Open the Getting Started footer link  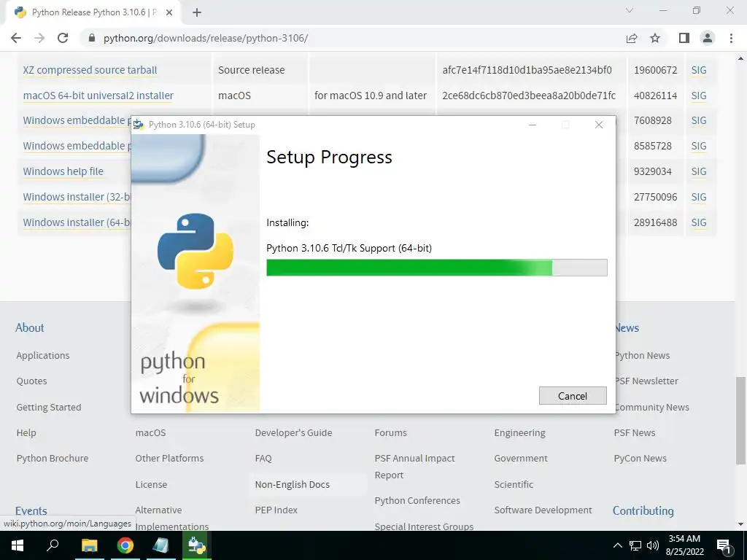tap(49, 407)
